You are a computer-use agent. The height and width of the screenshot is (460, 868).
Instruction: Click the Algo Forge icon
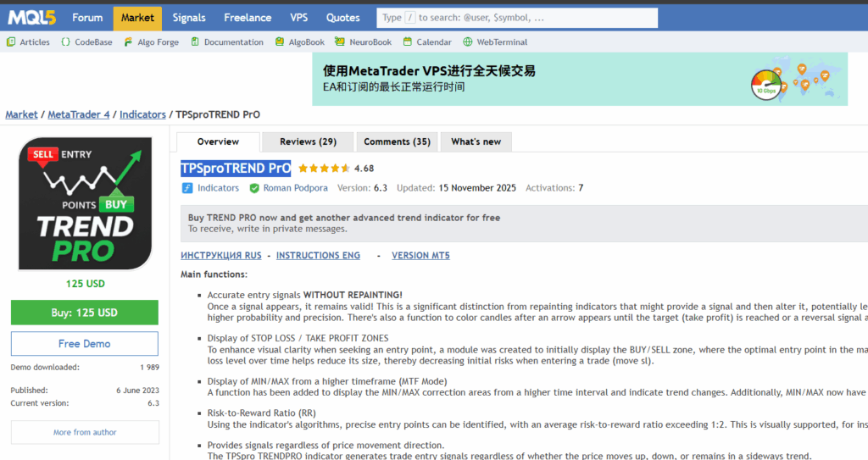tap(128, 42)
